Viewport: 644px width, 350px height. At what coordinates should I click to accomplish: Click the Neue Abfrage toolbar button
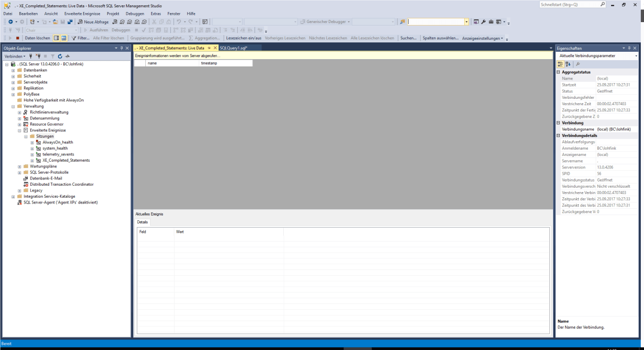[93, 22]
